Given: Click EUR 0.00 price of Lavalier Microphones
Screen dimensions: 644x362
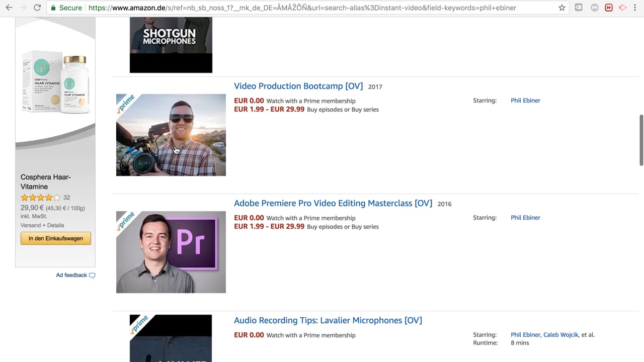Looking at the screenshot, I should point(249,335).
